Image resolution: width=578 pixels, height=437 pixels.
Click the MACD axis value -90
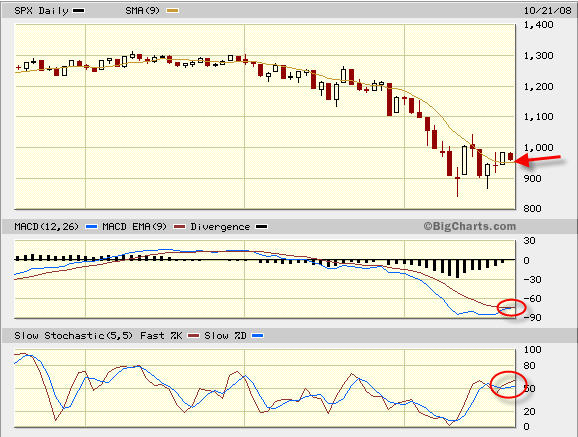[x=533, y=318]
